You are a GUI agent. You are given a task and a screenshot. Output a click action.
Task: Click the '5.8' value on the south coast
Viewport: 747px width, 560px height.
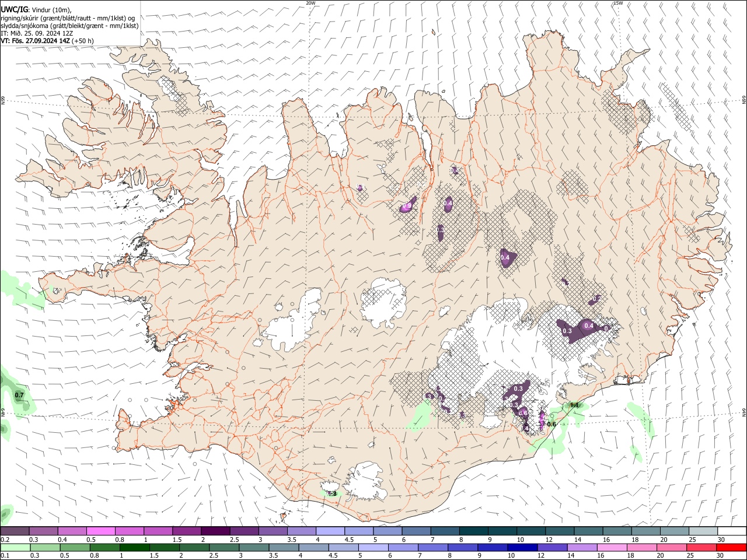[332, 494]
